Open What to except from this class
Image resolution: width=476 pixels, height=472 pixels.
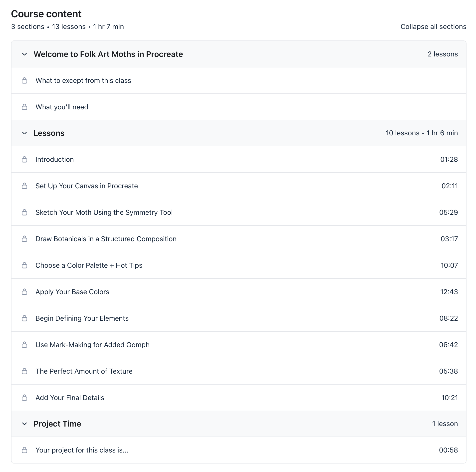click(x=83, y=80)
